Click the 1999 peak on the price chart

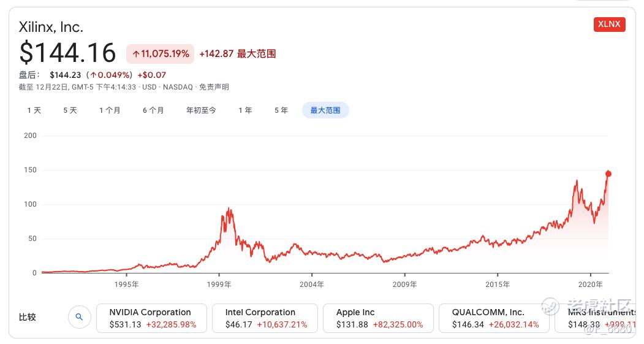(229, 208)
